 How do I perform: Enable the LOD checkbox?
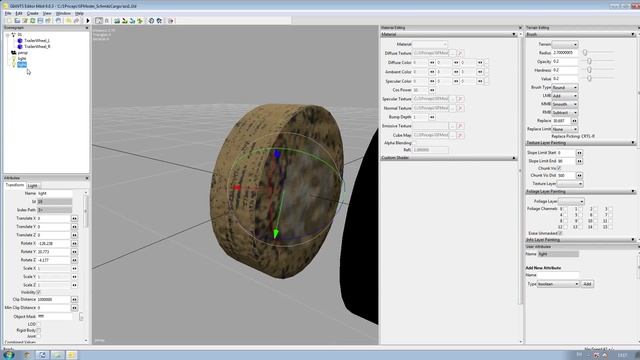(x=39, y=324)
